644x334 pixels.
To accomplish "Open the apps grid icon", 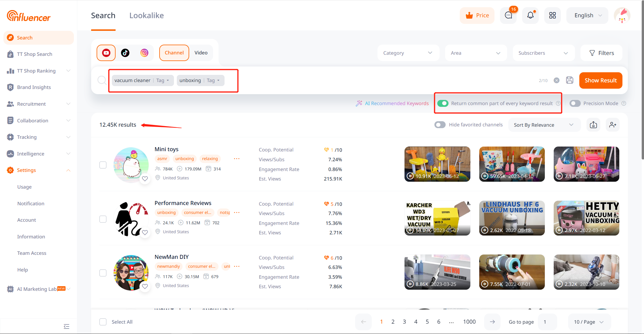I will pos(552,15).
